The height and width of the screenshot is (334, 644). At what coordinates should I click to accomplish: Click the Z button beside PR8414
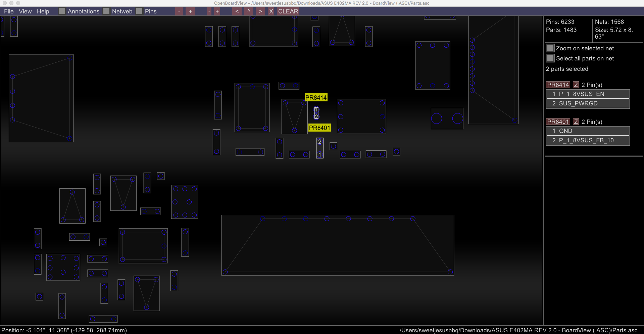click(x=576, y=85)
